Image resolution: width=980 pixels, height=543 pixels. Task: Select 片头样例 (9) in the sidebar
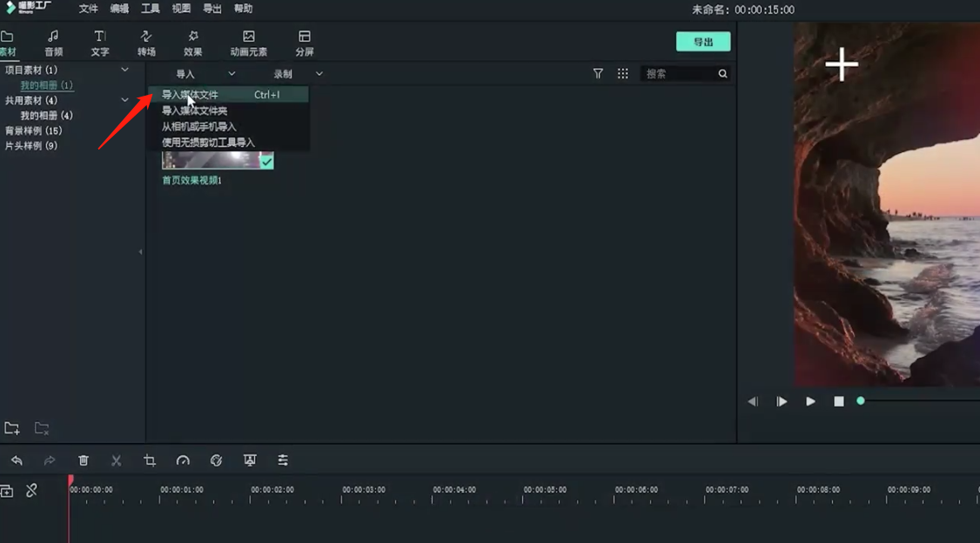31,145
